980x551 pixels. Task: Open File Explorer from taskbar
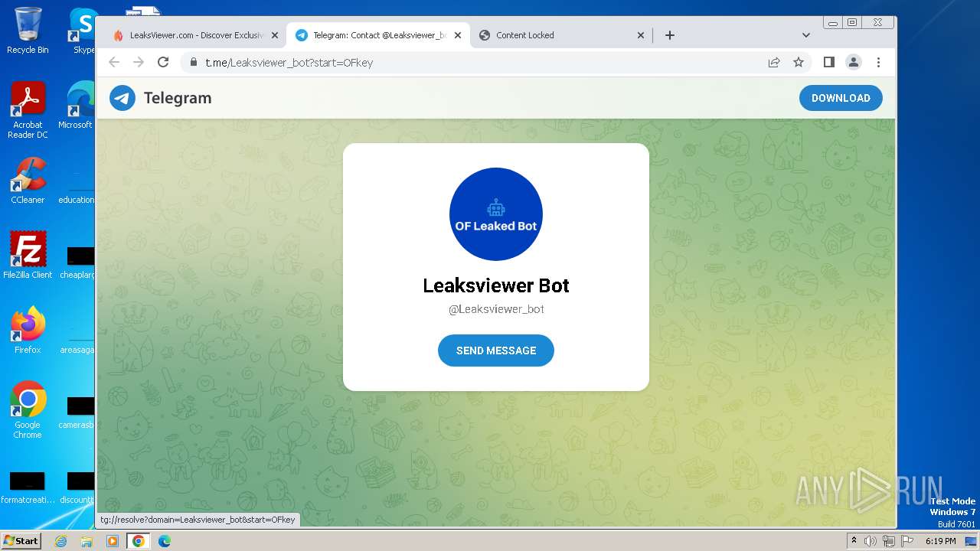pos(87,541)
